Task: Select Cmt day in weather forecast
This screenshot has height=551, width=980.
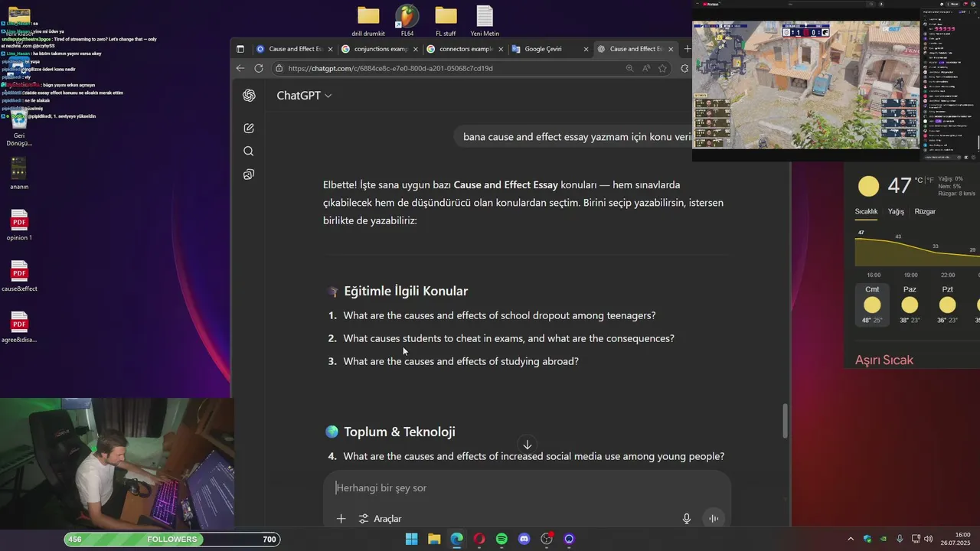Action: (x=872, y=304)
